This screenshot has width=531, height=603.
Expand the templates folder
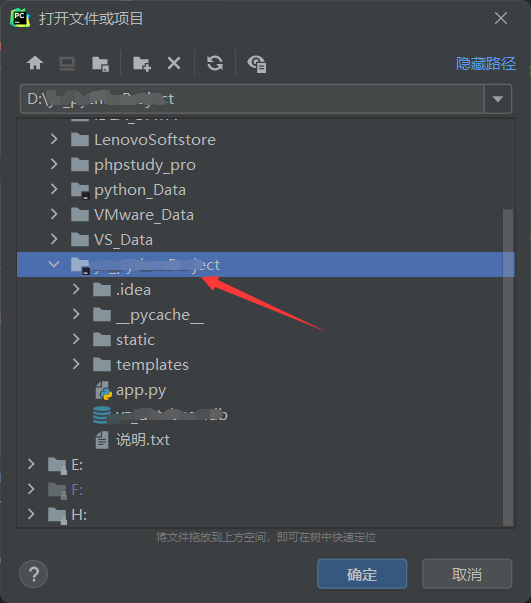click(76, 364)
